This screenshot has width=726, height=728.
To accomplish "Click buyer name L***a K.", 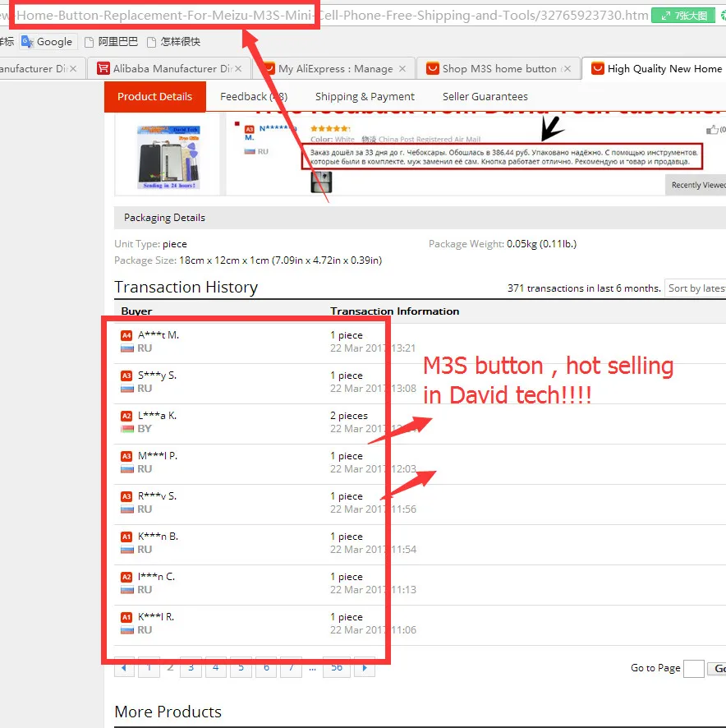I will [x=157, y=416].
